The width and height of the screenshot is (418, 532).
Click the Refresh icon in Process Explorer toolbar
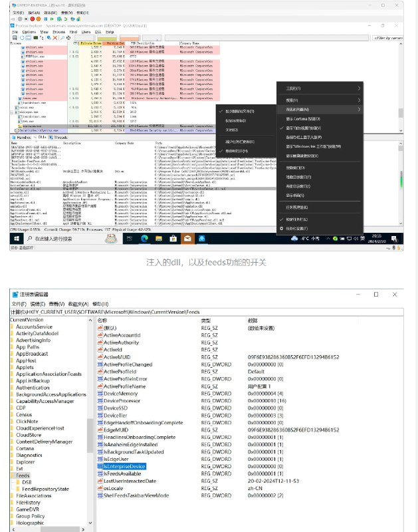coord(22,38)
